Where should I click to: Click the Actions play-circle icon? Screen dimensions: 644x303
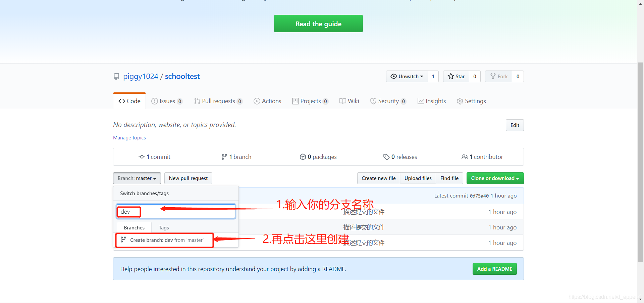(x=257, y=101)
